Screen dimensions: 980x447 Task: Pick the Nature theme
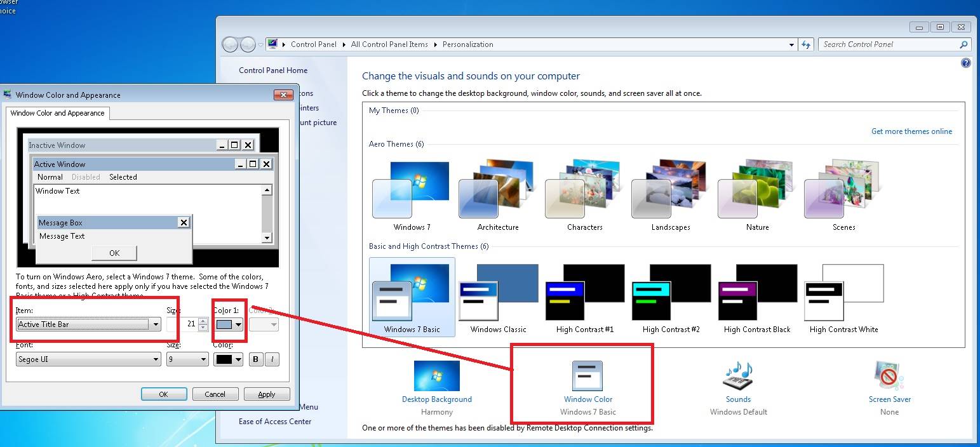coord(756,196)
